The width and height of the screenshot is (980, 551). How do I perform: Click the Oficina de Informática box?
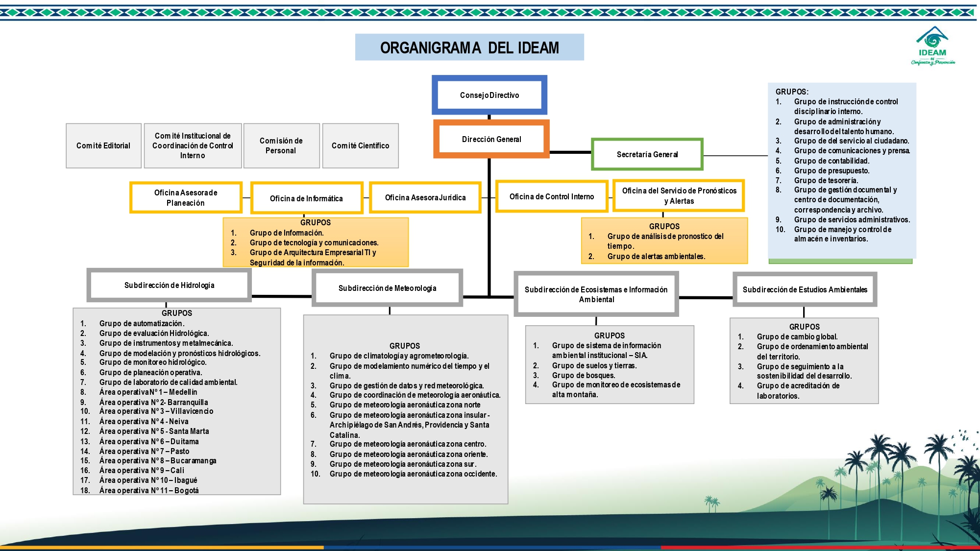coord(306,198)
